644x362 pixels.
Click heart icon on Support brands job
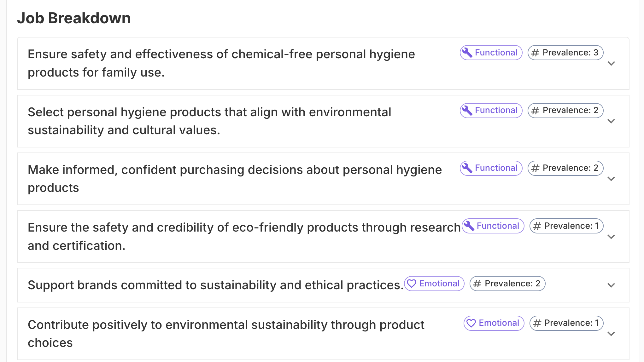point(412,284)
